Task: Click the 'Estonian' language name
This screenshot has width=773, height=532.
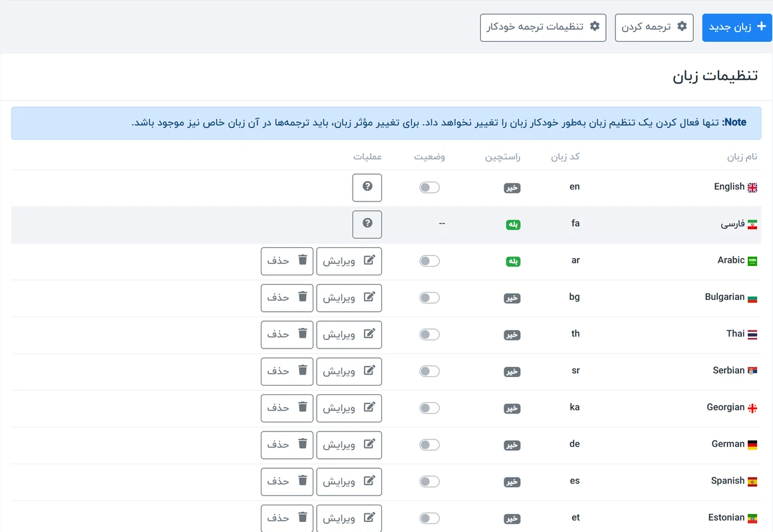Action: coord(726,518)
